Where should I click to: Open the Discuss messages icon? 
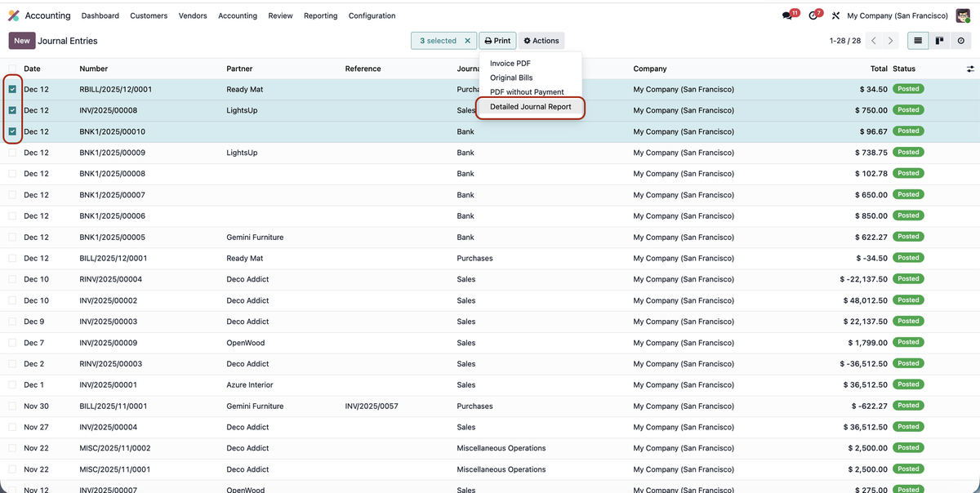786,16
